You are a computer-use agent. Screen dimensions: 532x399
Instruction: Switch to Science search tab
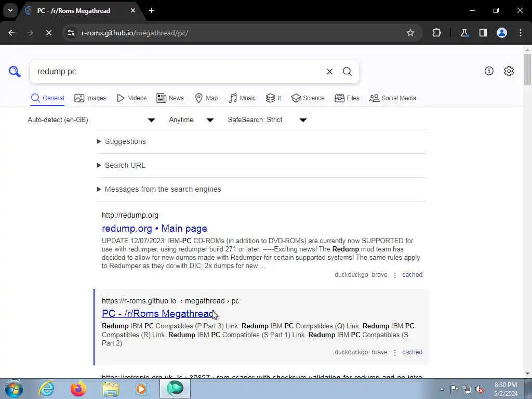click(308, 98)
